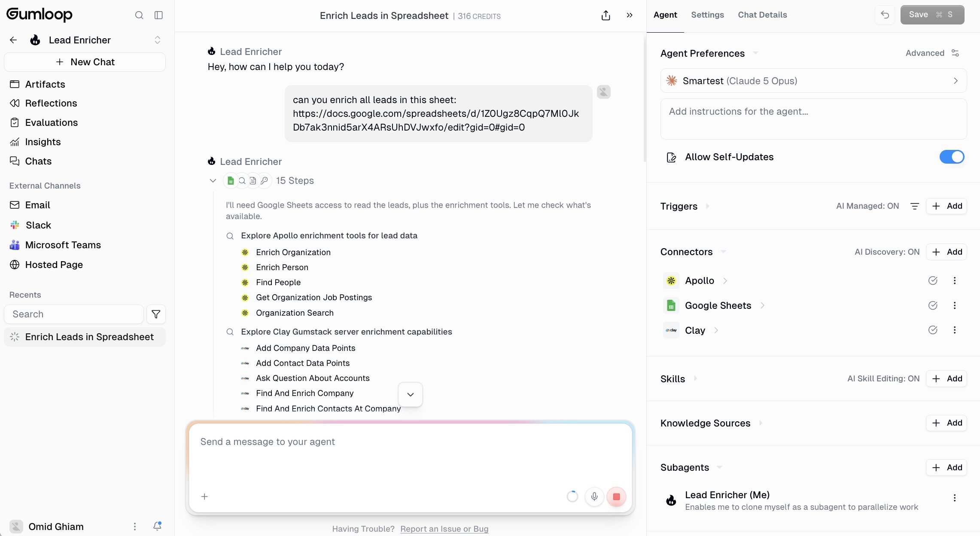This screenshot has width=980, height=536.
Task: Click Find And Enrich Company step
Action: click(305, 393)
